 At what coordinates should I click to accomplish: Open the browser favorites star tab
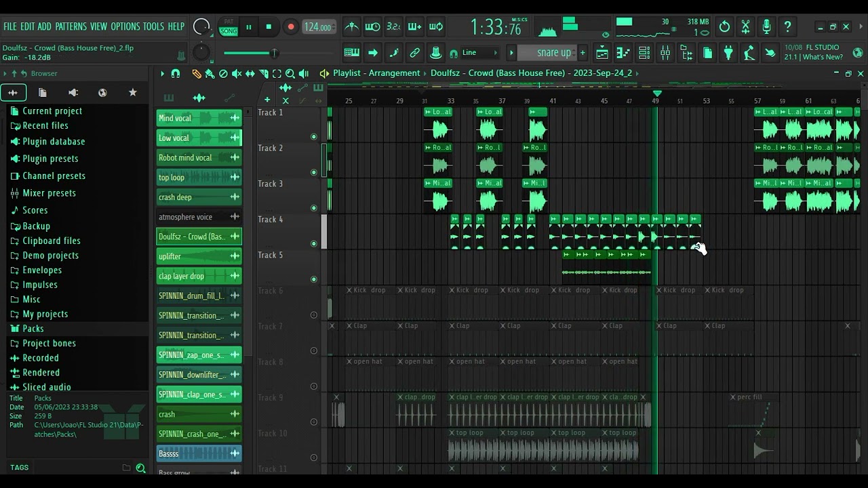click(x=133, y=93)
